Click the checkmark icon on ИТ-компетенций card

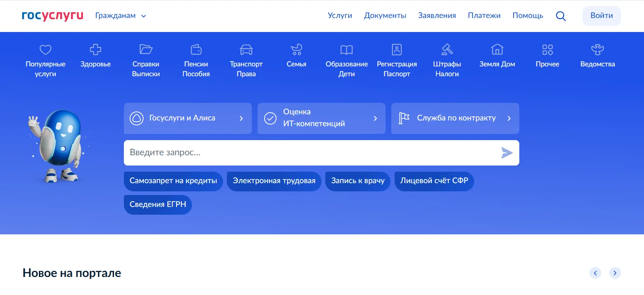pos(270,118)
